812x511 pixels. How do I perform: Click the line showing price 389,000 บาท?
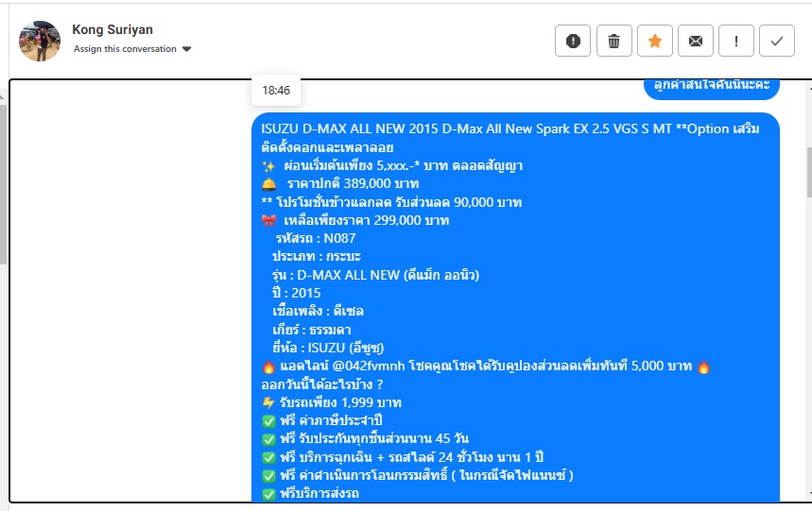pos(340,183)
